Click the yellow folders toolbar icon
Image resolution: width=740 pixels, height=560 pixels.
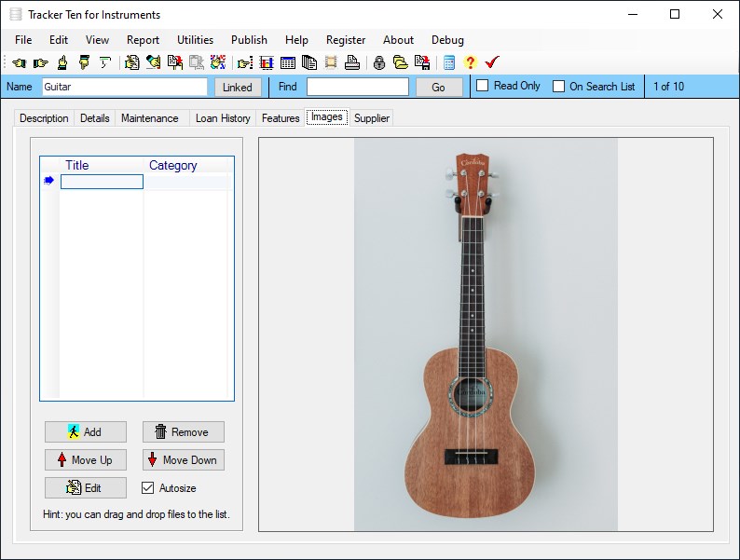401,62
